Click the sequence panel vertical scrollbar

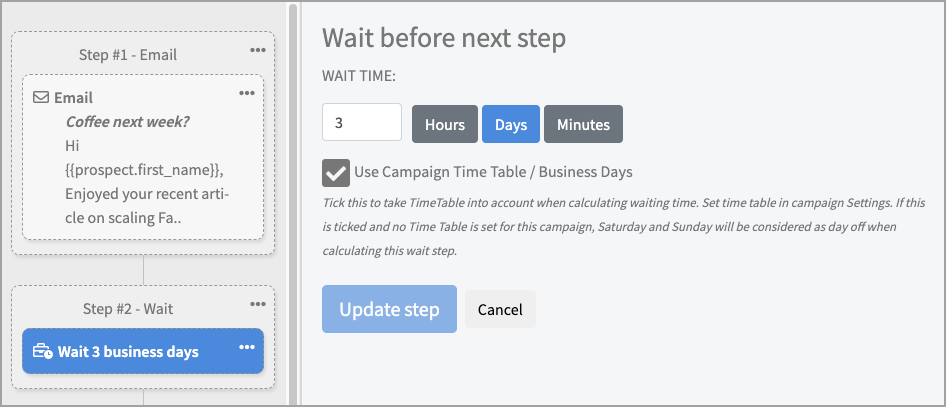click(293, 200)
